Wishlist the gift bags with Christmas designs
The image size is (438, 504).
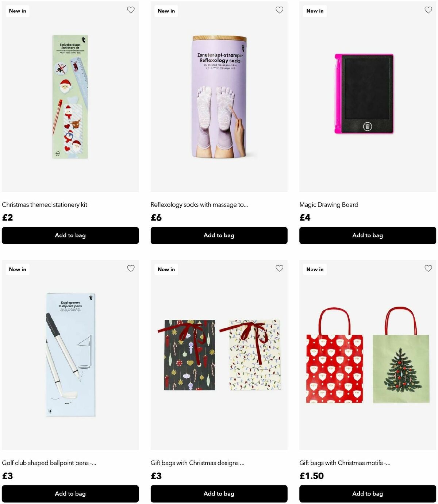(279, 268)
